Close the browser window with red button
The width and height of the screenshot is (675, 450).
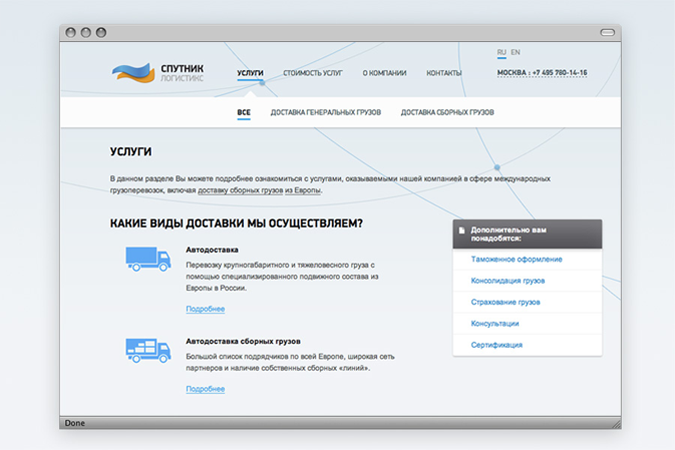pos(71,33)
